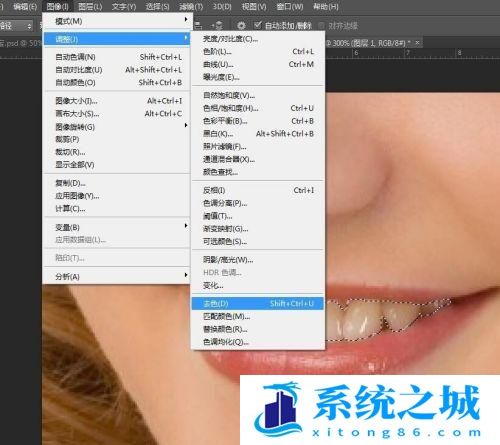Viewport: 500px width, 445px height.
Task: Open 匹配颜色(M)... adjustment
Action: click(258, 316)
